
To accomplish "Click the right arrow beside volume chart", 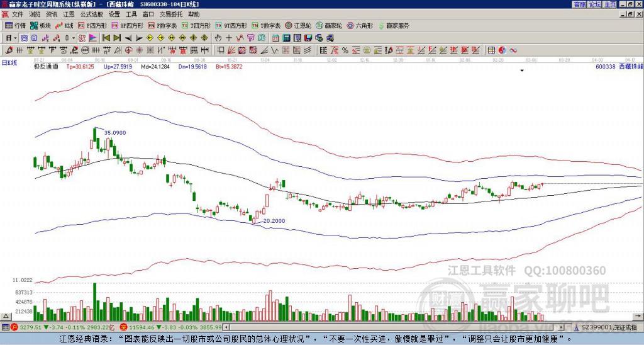I will click(638, 316).
